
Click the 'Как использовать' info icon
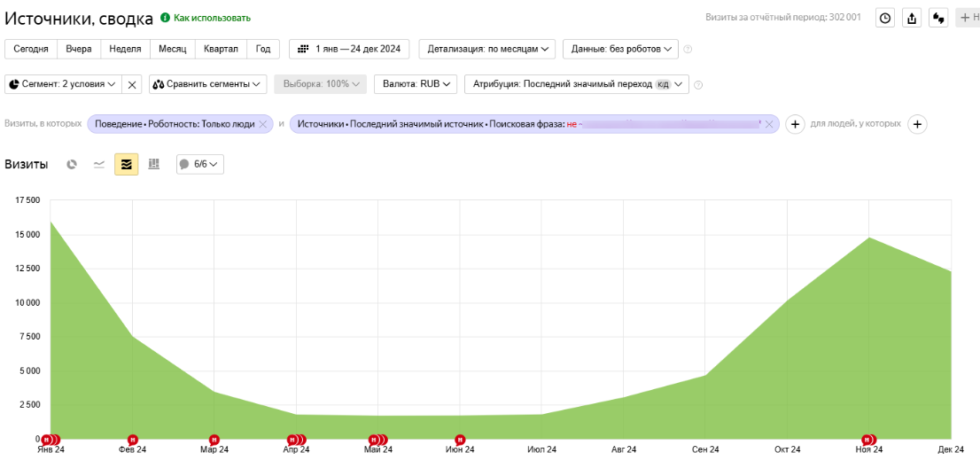[165, 18]
